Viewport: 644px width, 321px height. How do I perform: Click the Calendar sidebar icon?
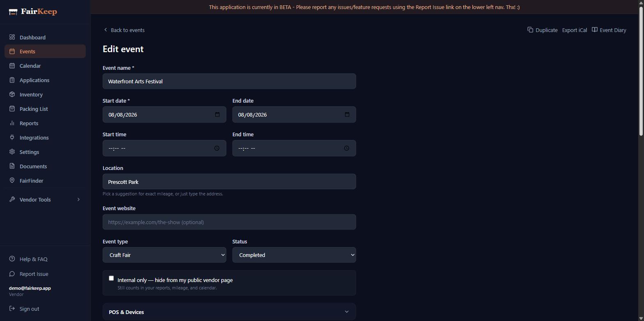pyautogui.click(x=12, y=66)
